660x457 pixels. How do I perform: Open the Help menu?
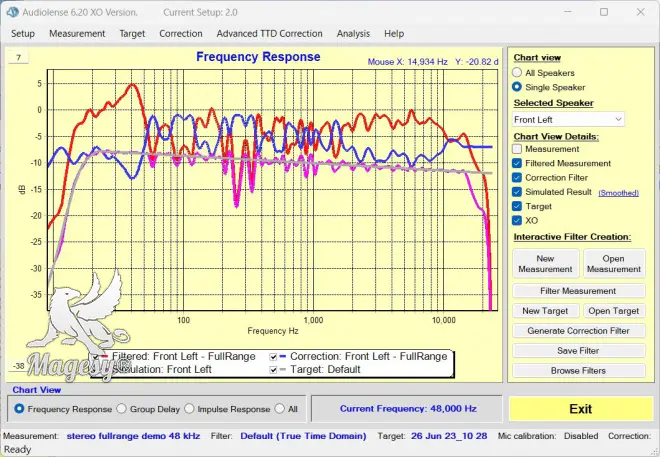394,34
